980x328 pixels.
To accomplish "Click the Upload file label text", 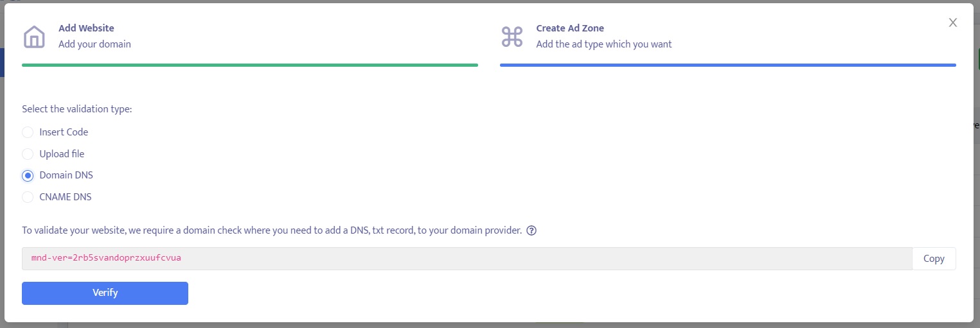I will point(62,154).
